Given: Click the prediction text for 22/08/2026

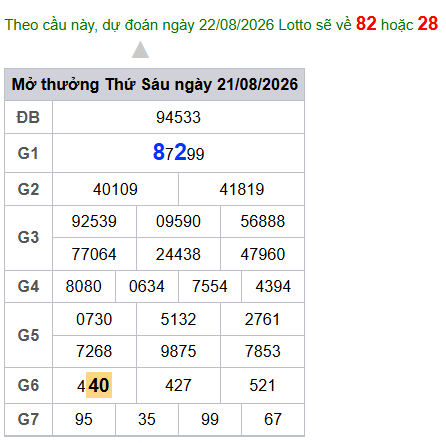Looking at the screenshot, I should click(221, 24).
